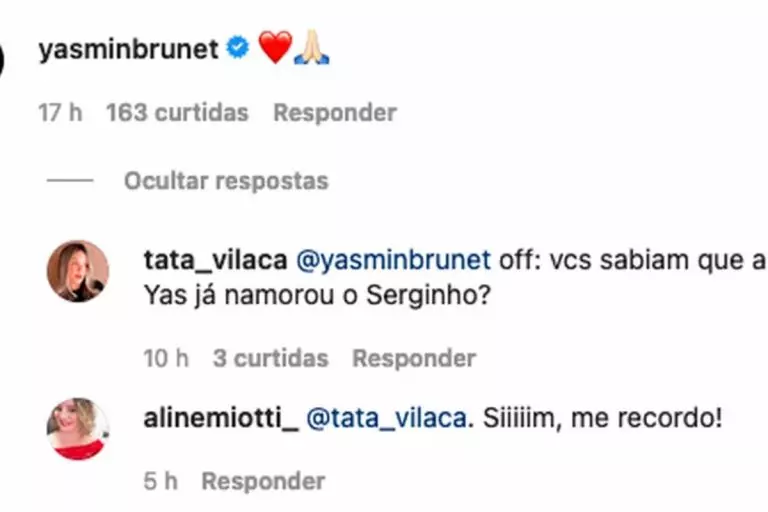This screenshot has width=768, height=512.
Task: Reply to yasminbrunet's comment via Responder
Action: click(x=335, y=113)
